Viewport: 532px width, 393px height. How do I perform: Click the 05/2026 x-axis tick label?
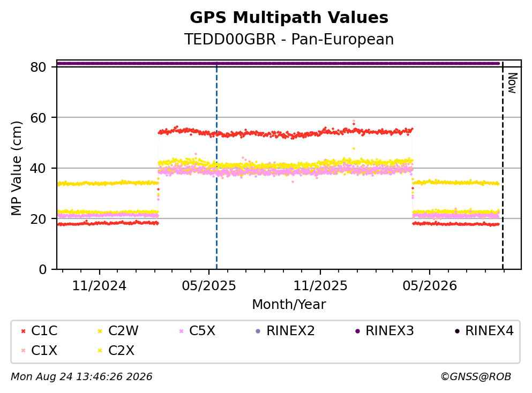(x=430, y=286)
